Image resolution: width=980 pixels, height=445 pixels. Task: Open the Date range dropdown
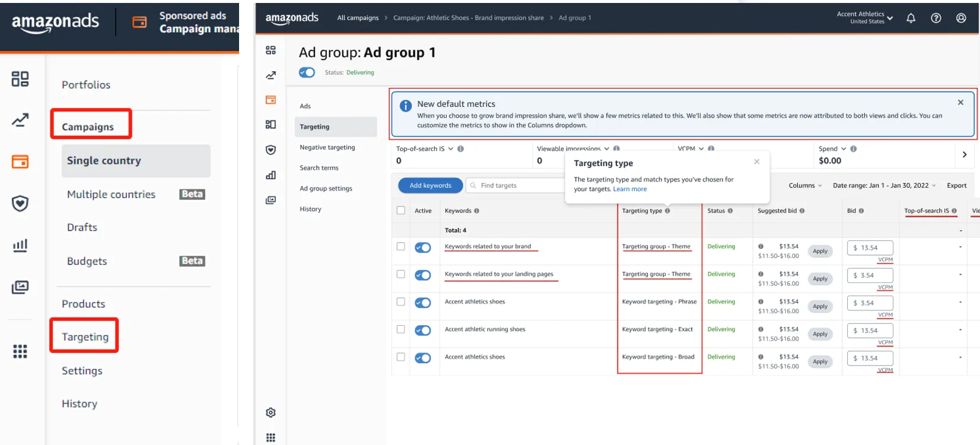tap(884, 186)
